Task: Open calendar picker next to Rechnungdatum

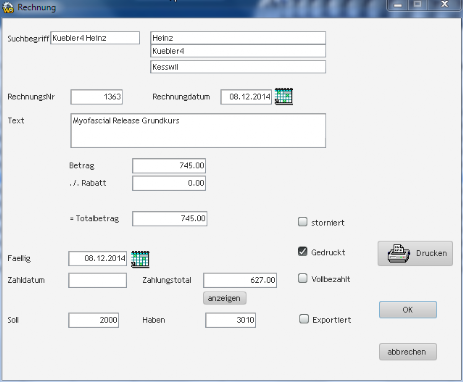Action: pos(284,97)
